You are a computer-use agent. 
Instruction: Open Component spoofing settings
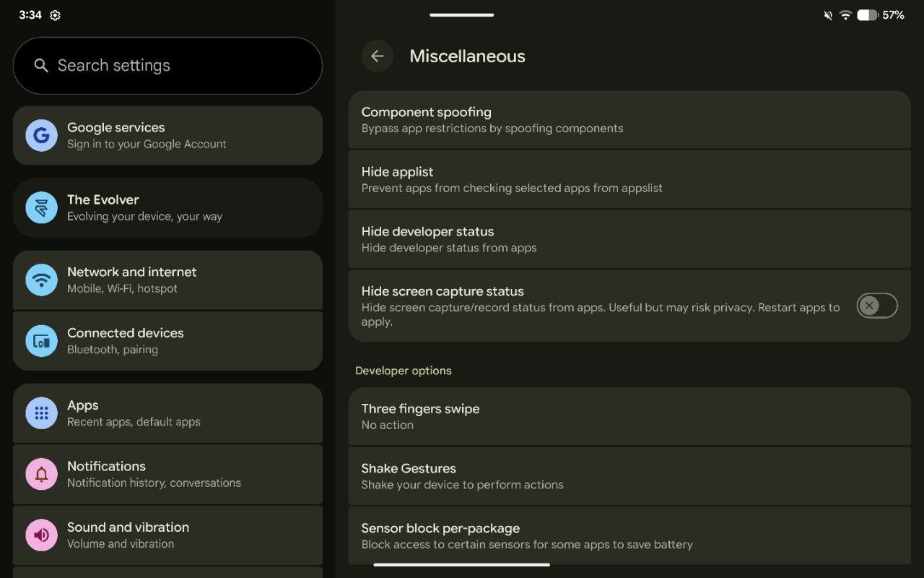tap(628, 120)
